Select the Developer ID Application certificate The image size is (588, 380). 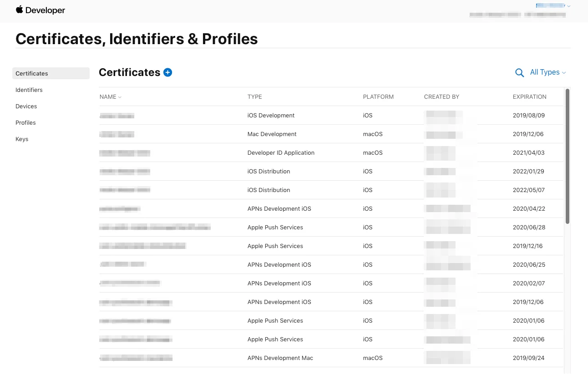tap(281, 153)
